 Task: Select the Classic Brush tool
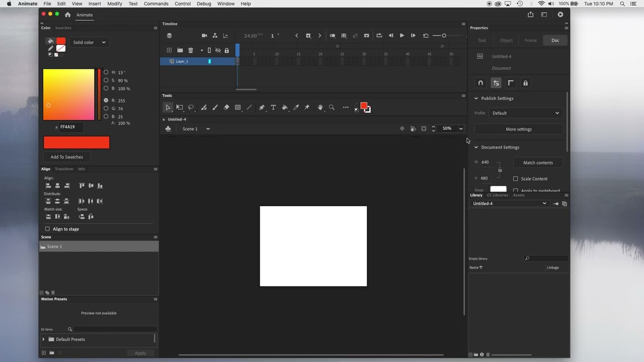point(215,108)
